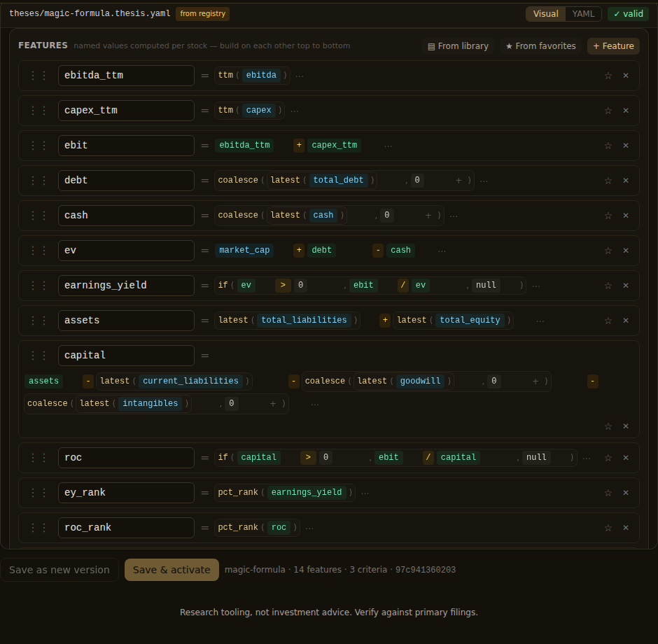Change the greater-than operator in earnings_yield
Image resolution: width=658 pixels, height=644 pixels.
coord(283,286)
